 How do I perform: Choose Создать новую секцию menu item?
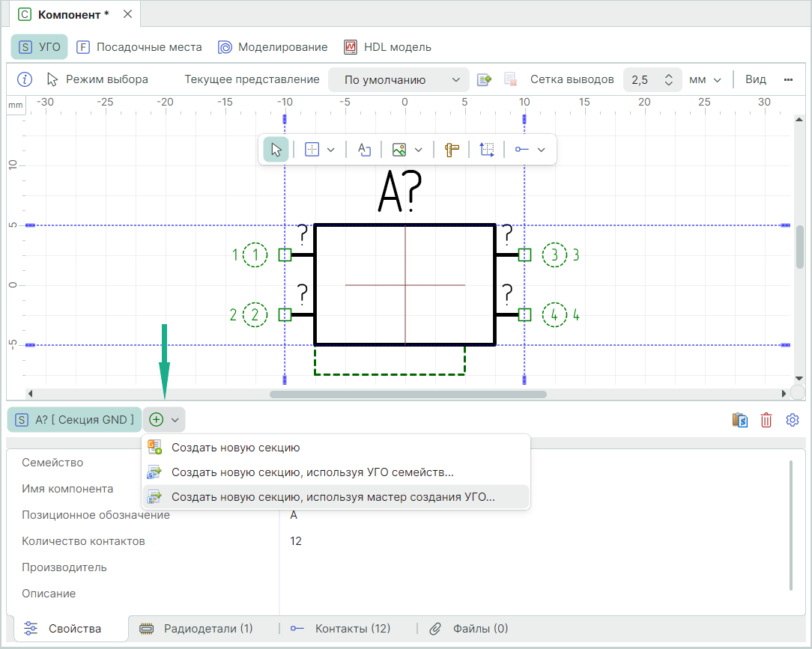(x=235, y=448)
